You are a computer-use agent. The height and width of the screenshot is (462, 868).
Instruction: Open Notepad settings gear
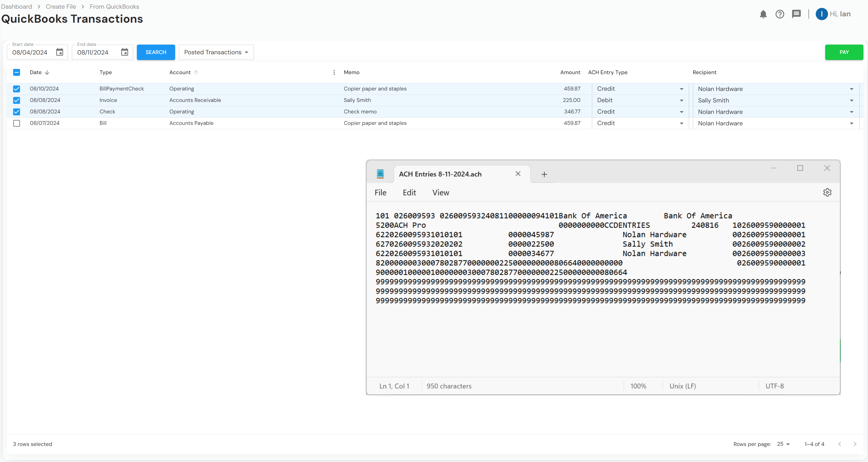827,192
